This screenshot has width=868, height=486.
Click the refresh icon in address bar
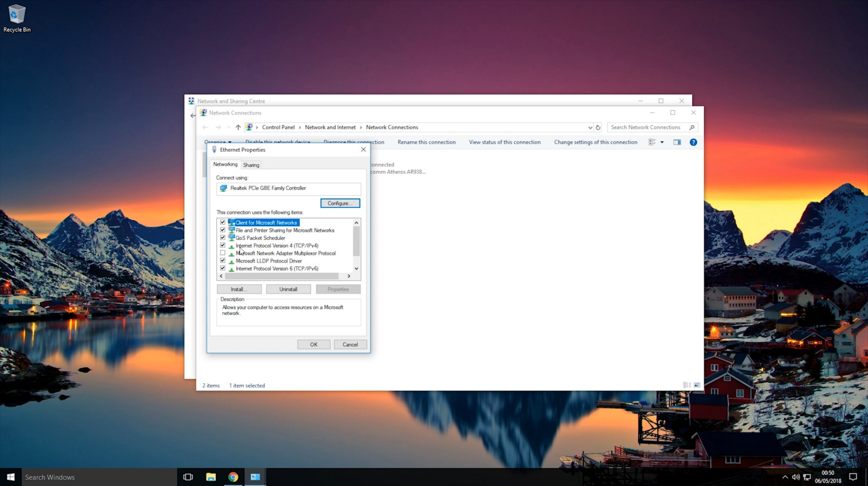(x=598, y=127)
